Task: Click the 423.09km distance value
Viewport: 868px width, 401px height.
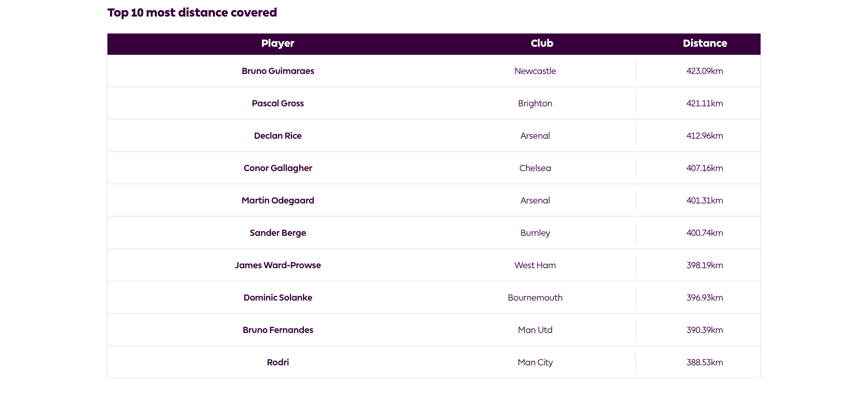Action: 705,71
